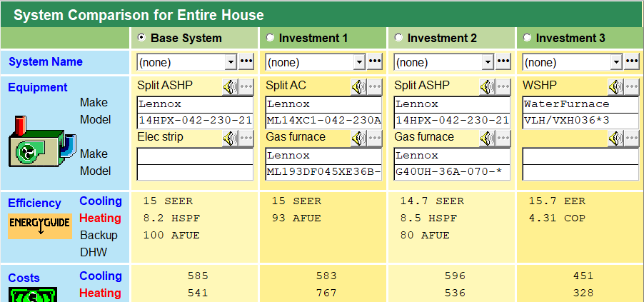This screenshot has height=302, width=644.
Task: Click Investment 1 Model field ML14XC1-042-230A
Action: tap(323, 121)
